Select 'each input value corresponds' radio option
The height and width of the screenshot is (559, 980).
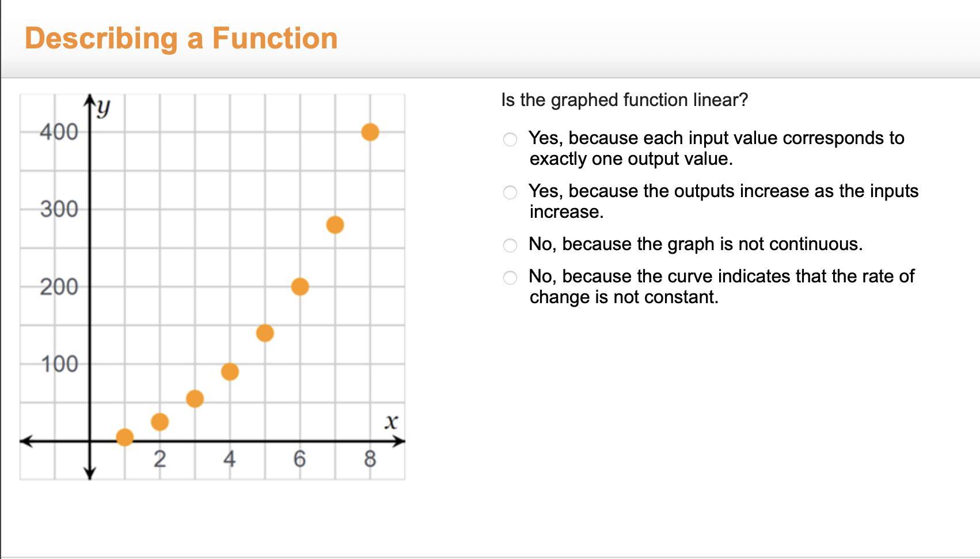[x=510, y=139]
